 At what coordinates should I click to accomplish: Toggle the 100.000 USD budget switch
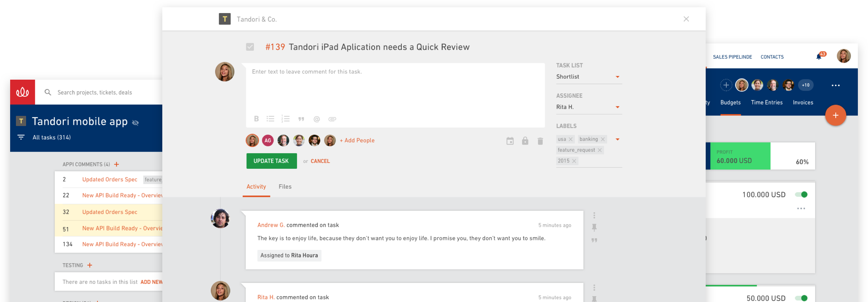click(x=801, y=194)
